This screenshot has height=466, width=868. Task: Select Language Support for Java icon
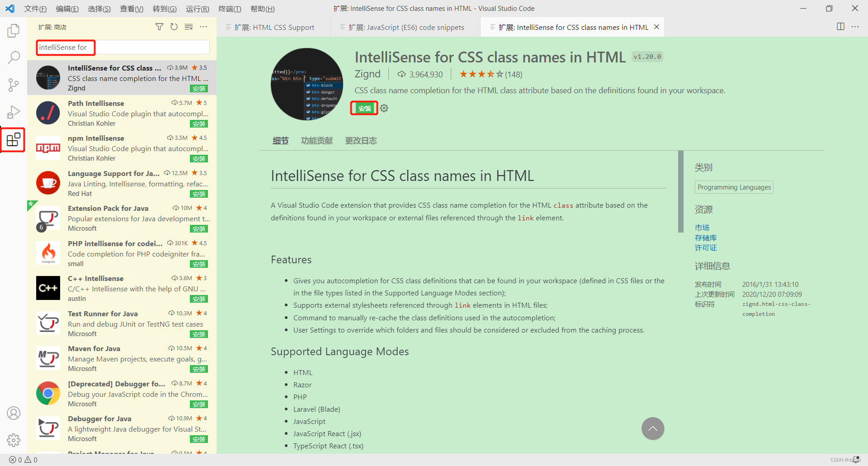[x=48, y=183]
